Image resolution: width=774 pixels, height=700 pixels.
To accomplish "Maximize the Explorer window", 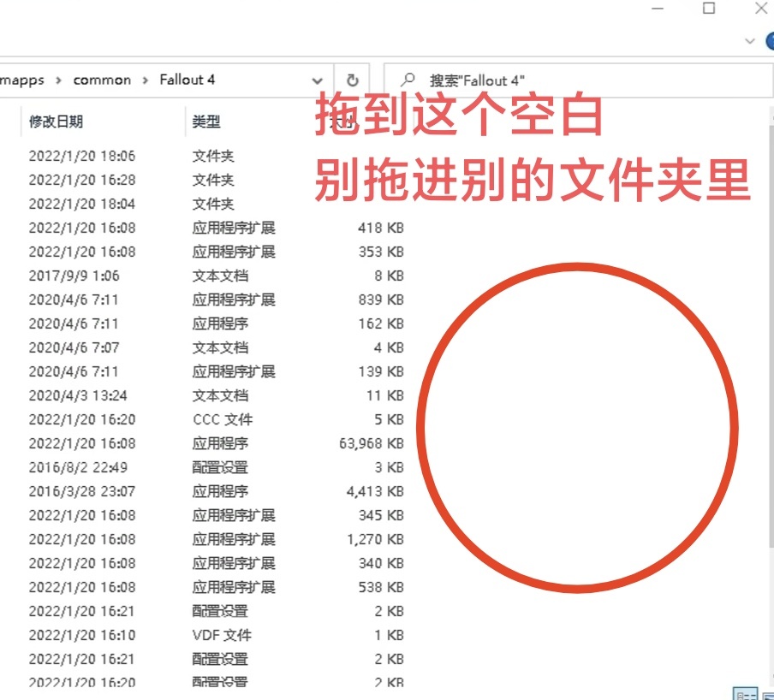I will [709, 9].
